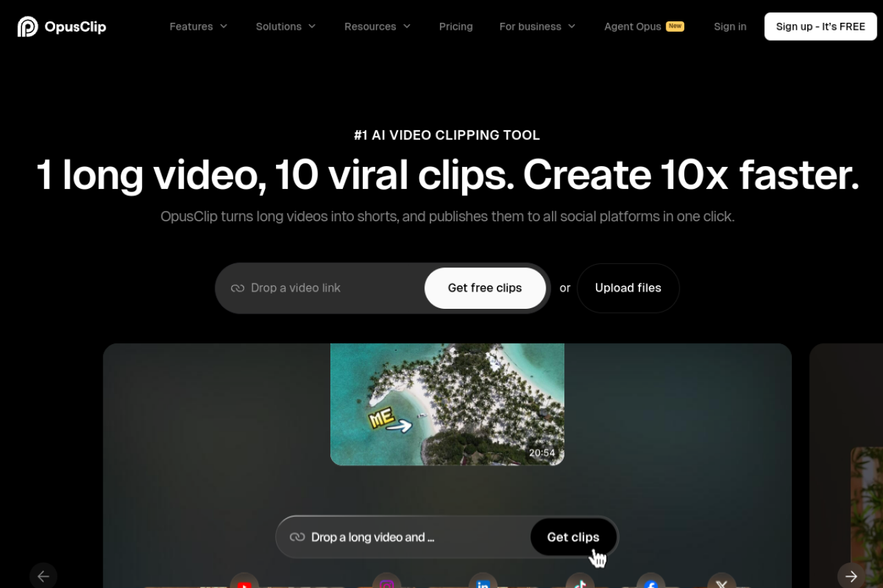Advance to next carousel slide arrow
883x588 pixels.
coord(851,576)
